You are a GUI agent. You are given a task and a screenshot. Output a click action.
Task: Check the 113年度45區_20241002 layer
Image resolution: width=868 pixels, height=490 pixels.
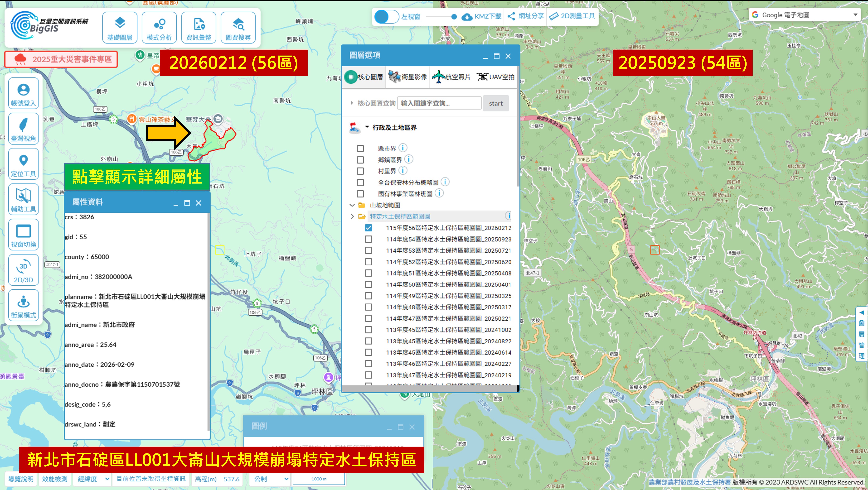[x=368, y=330]
